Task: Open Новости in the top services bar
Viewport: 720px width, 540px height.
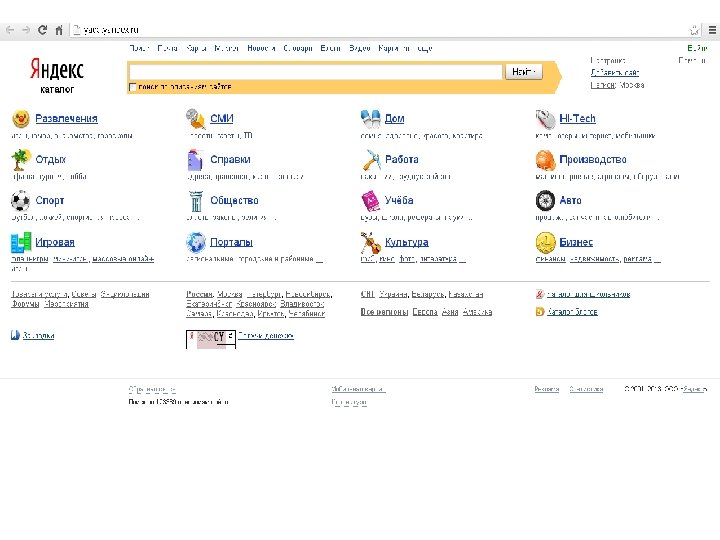Action: pos(261,48)
